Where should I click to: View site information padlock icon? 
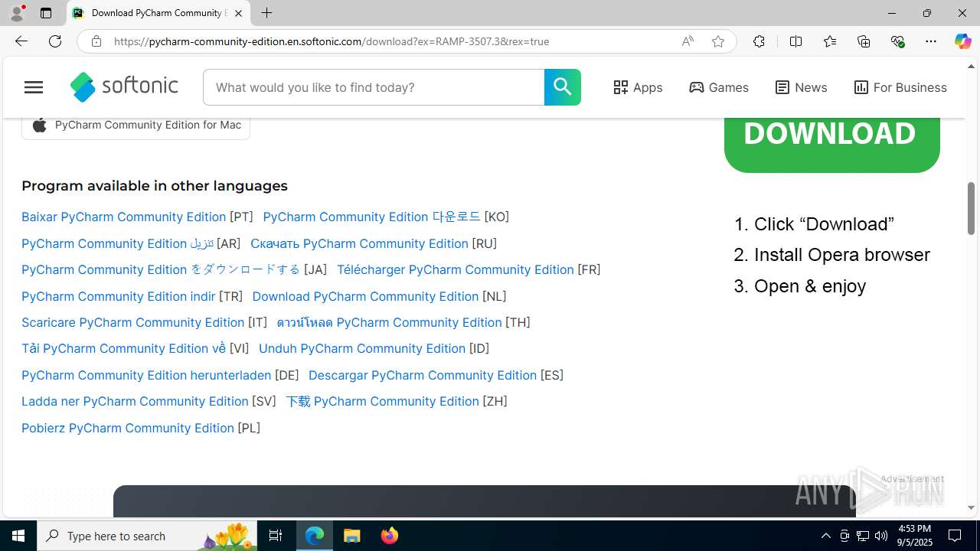96,41
